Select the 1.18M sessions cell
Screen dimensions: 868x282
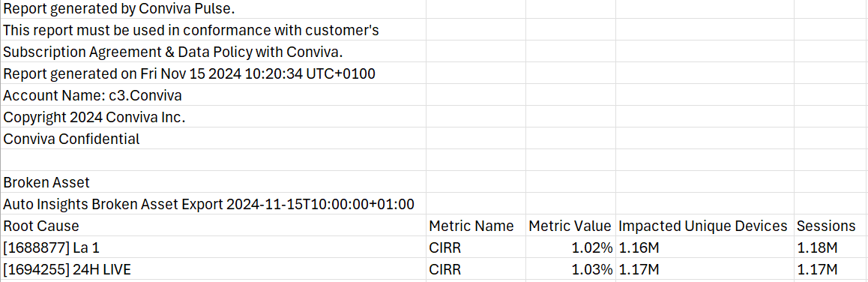pyautogui.click(x=831, y=247)
